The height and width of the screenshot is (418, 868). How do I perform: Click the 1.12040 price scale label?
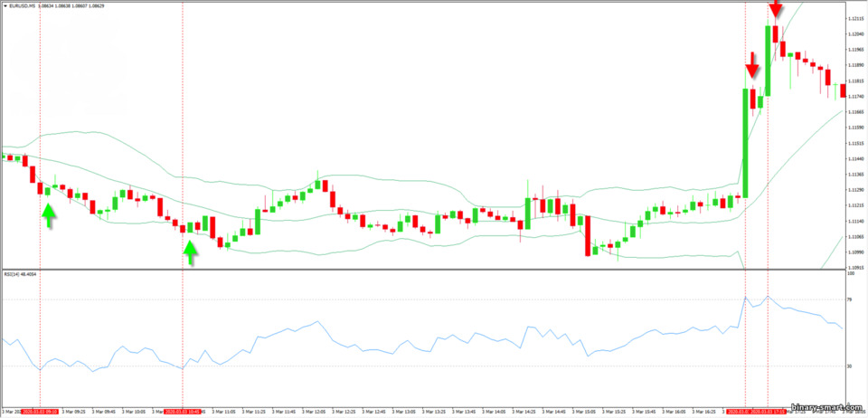[855, 33]
